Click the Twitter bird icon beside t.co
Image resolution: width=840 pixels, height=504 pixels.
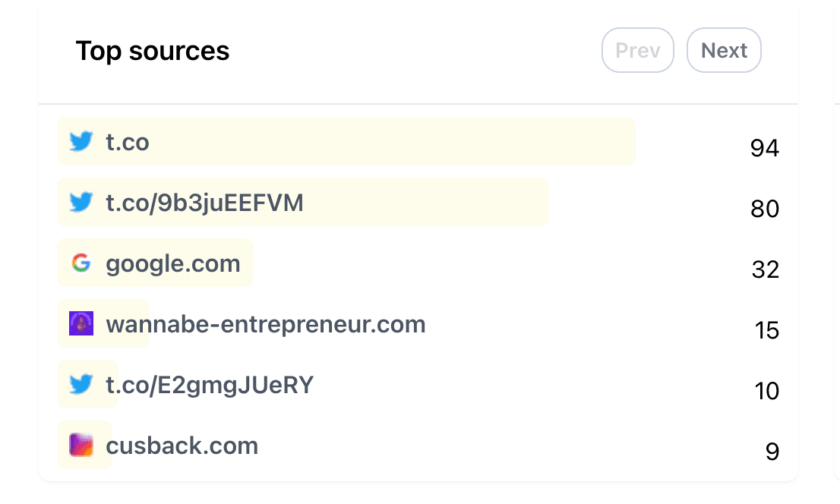tap(81, 142)
